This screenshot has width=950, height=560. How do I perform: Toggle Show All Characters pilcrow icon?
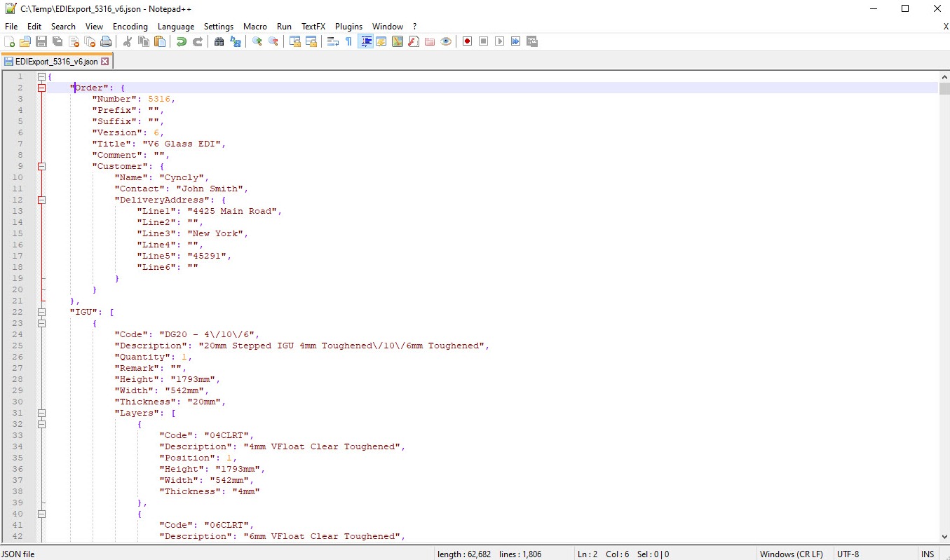348,42
